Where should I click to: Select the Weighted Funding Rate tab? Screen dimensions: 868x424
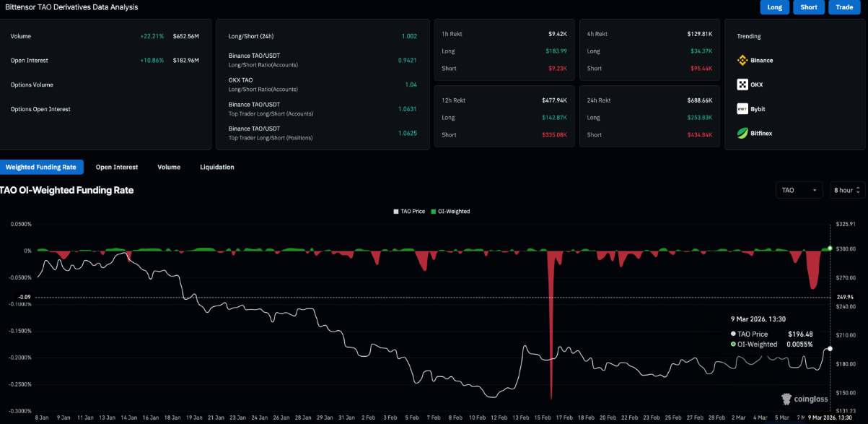41,167
